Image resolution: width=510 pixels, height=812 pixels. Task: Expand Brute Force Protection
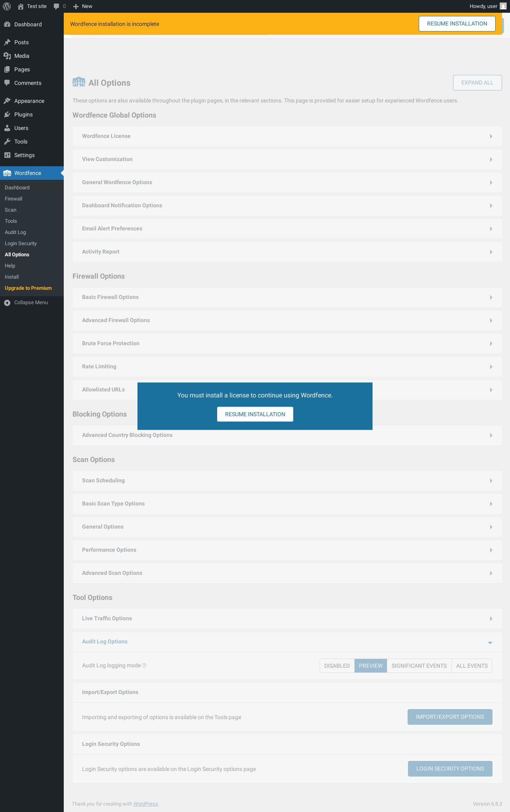coord(287,344)
